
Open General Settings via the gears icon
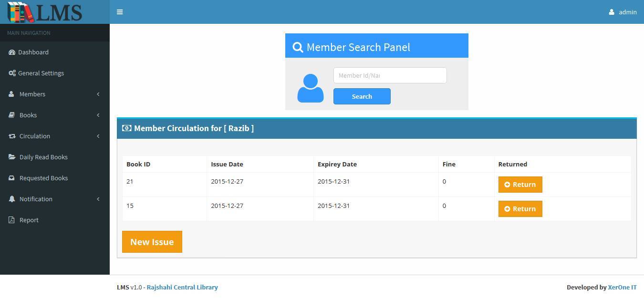[11, 73]
